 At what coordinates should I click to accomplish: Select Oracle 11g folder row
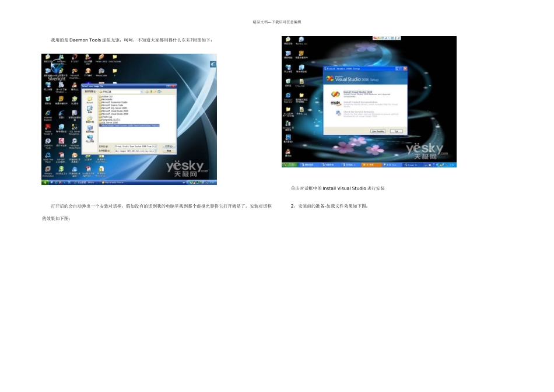pos(106,117)
